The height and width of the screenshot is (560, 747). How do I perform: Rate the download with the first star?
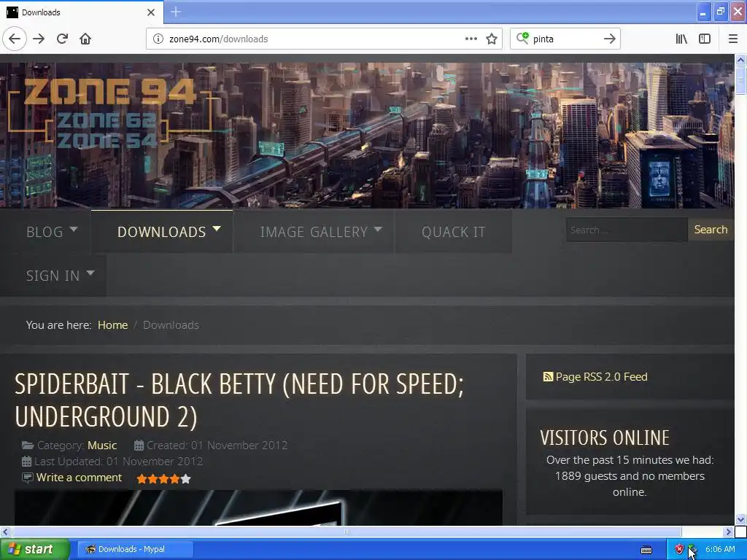point(142,478)
